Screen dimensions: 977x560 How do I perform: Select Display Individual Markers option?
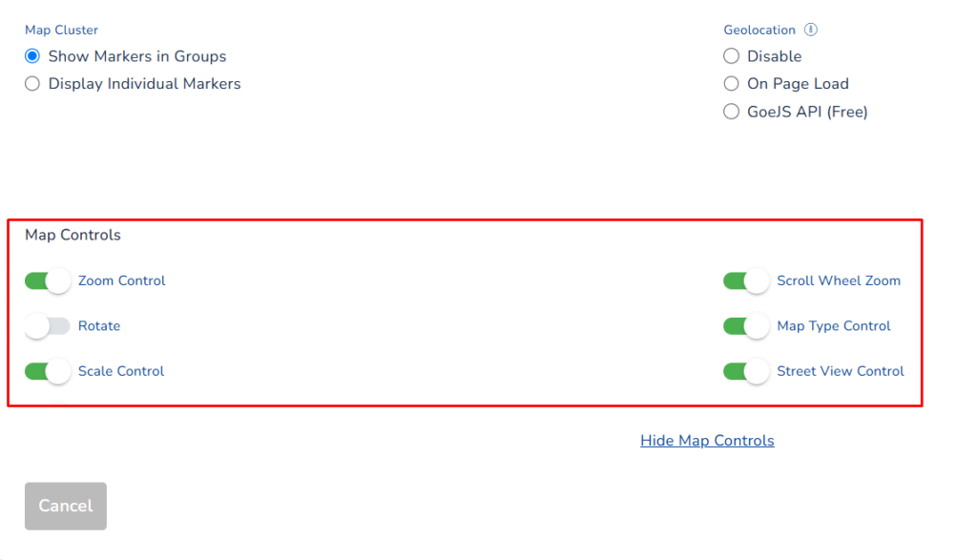click(x=31, y=84)
